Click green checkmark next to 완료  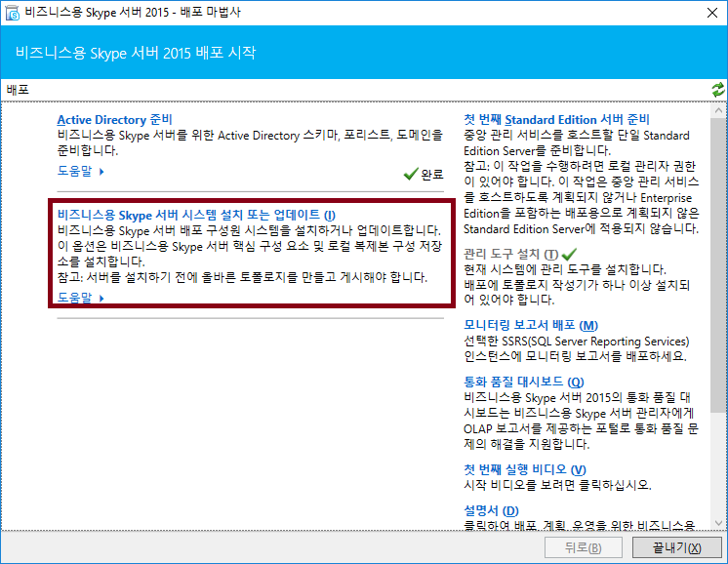411,174
